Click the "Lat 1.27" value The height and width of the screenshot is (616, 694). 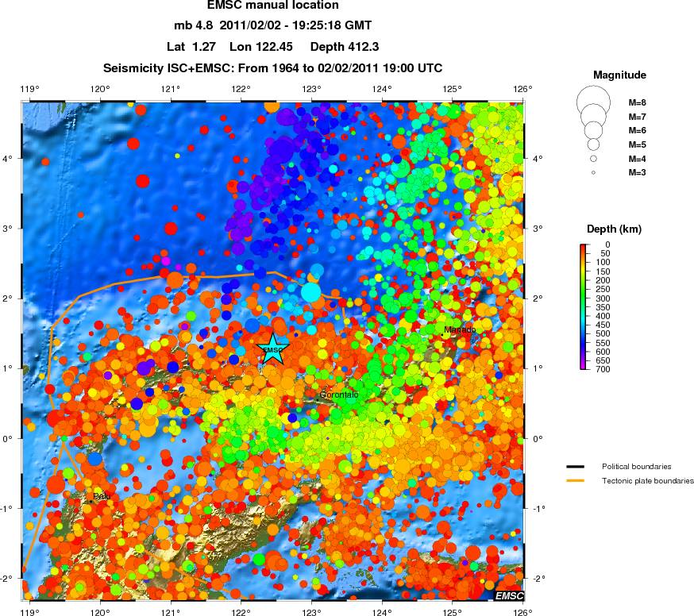(191, 47)
